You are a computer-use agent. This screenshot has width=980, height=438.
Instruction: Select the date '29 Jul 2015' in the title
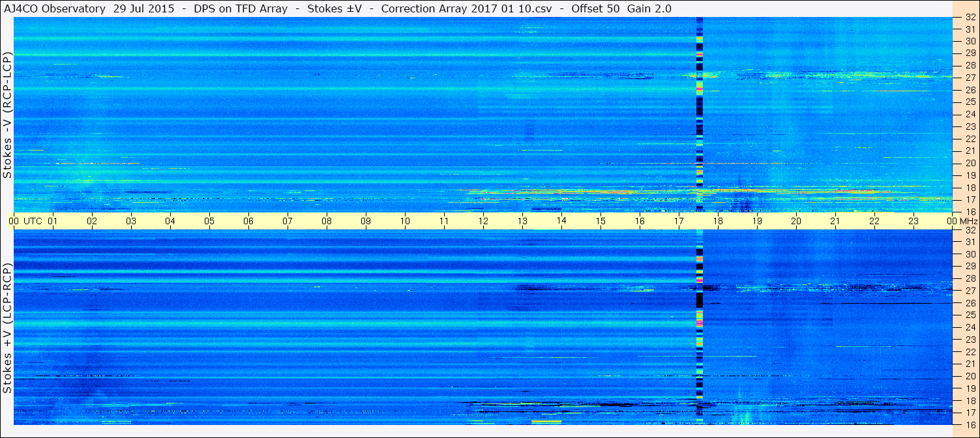click(x=142, y=8)
